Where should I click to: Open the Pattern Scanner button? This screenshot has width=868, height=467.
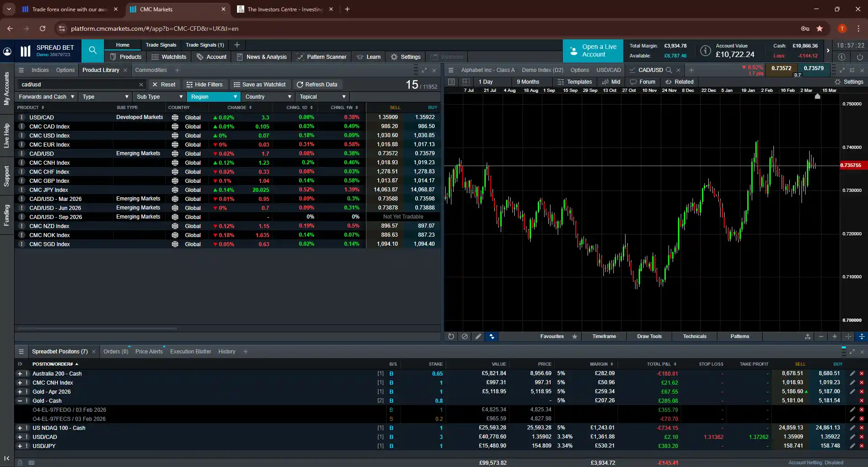[322, 57]
